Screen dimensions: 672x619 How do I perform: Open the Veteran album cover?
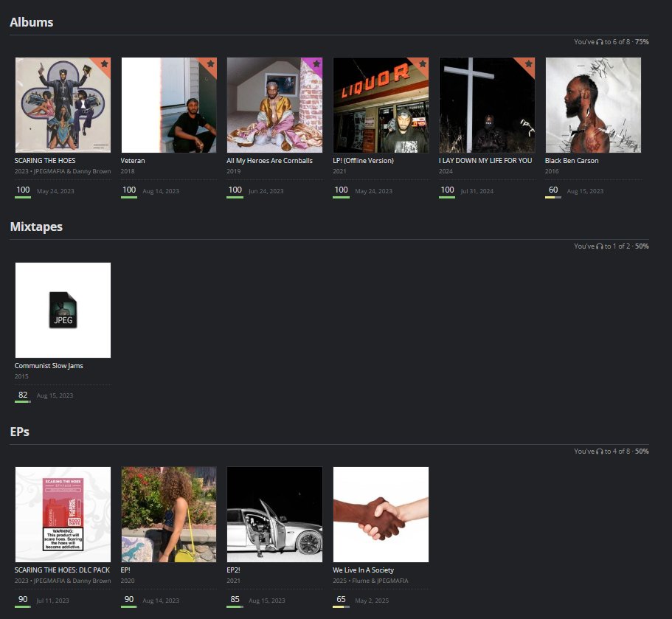point(169,105)
